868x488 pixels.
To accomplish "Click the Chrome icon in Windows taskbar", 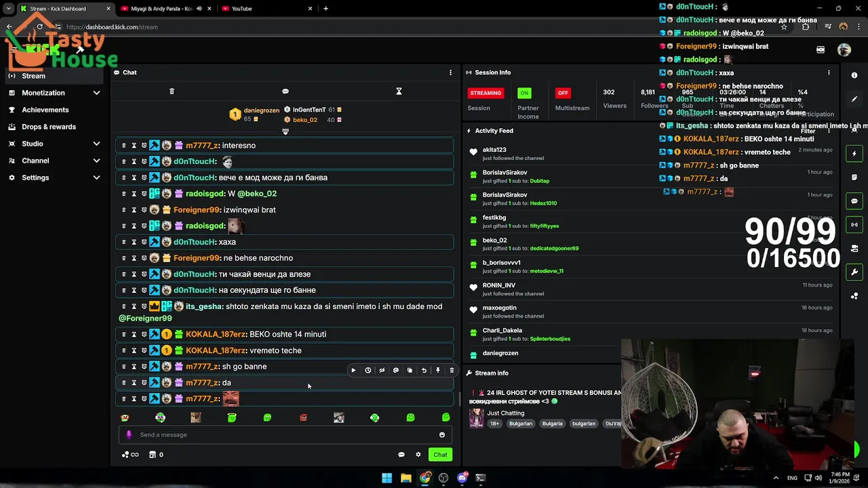I will pyautogui.click(x=425, y=478).
